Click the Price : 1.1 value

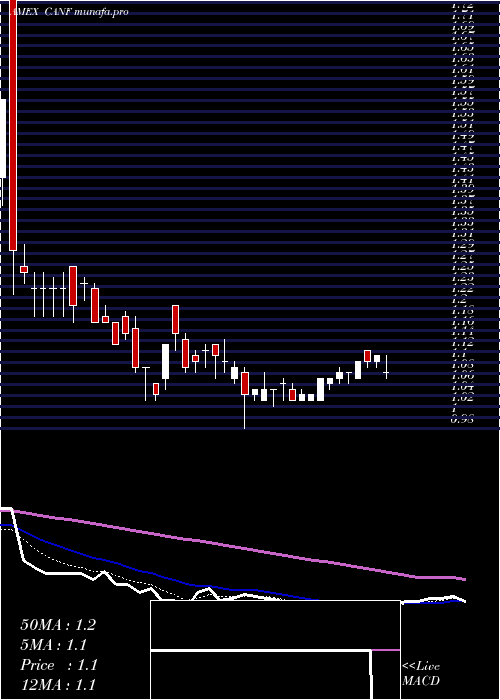(x=59, y=665)
